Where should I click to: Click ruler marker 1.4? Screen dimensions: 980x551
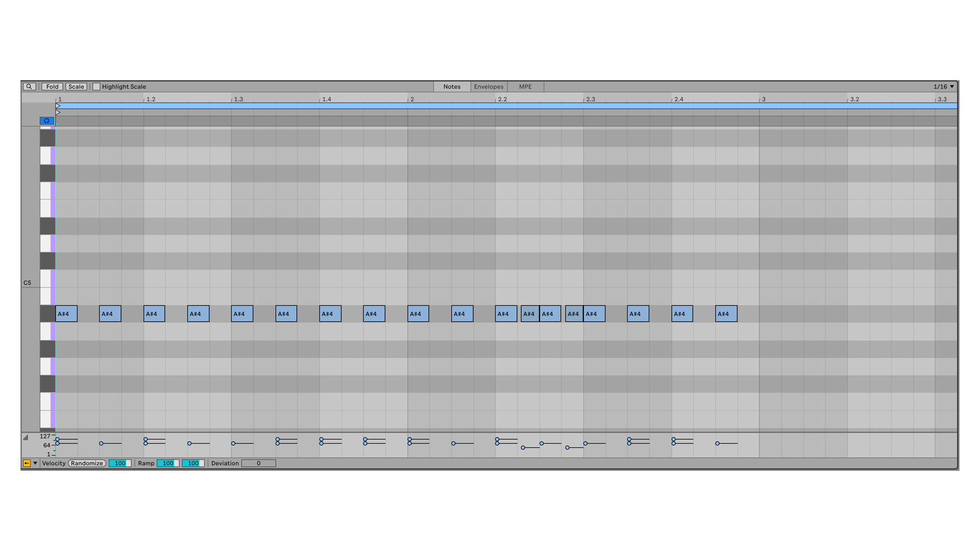pos(327,99)
